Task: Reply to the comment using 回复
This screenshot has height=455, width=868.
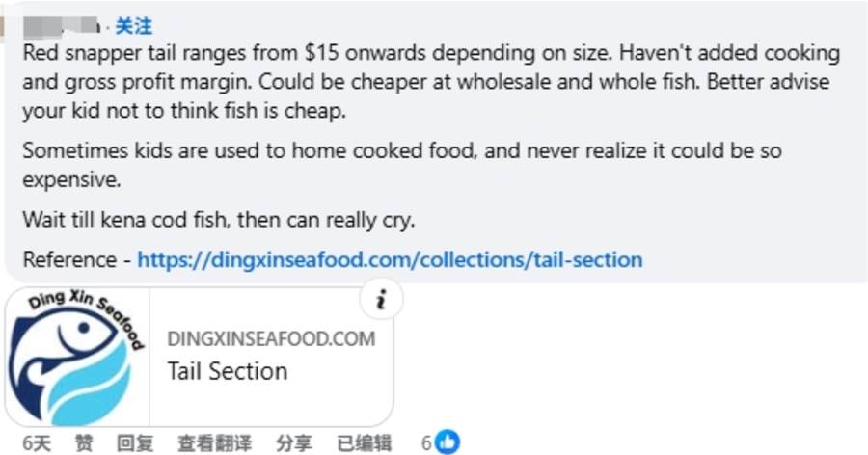Action: point(134,442)
